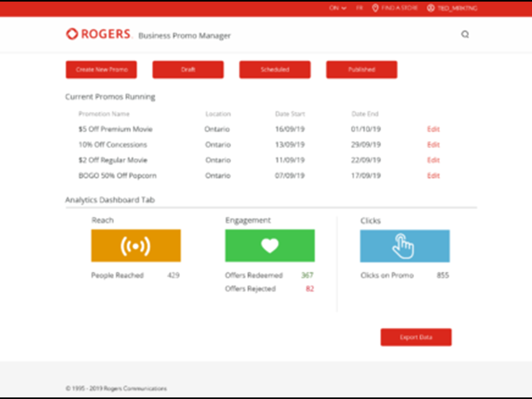This screenshot has height=399, width=532.
Task: Click end date 29/09/19
Action: (366, 144)
